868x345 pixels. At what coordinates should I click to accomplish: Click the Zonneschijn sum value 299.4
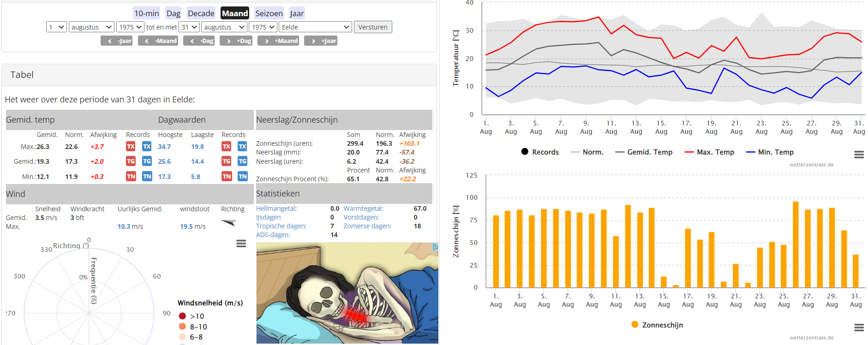pos(355,143)
